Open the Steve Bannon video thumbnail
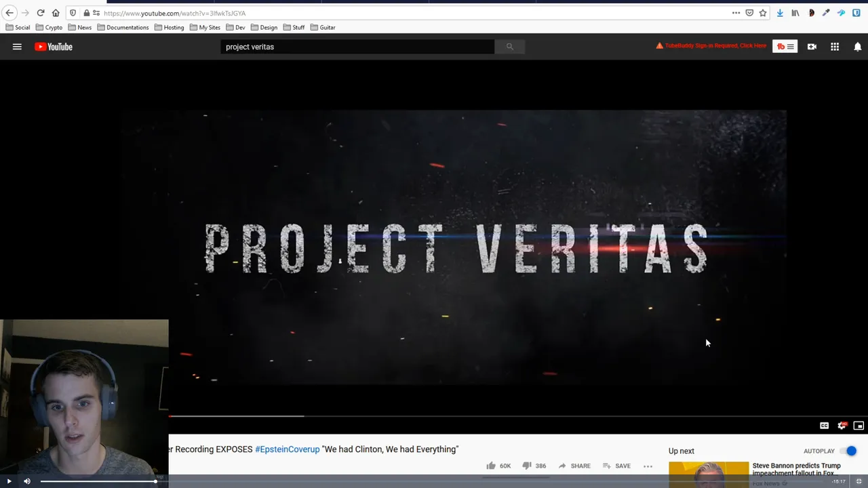Viewport: 868px width, 488px height. [709, 474]
